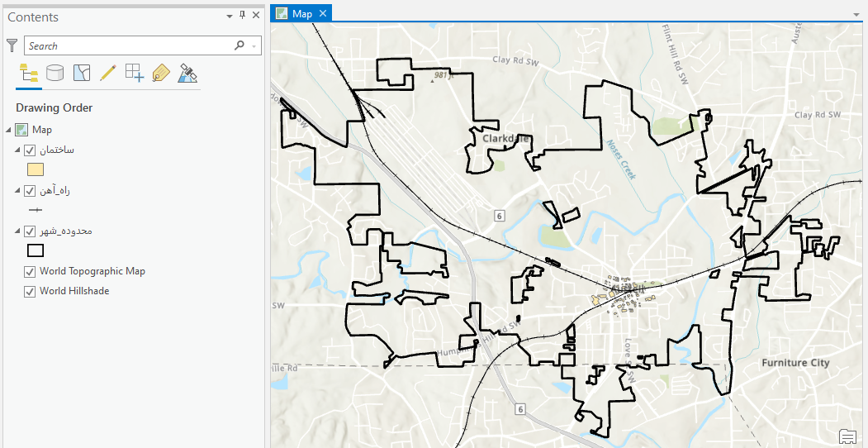Select List By Drawing Order icon
The height and width of the screenshot is (448, 868).
tap(28, 74)
